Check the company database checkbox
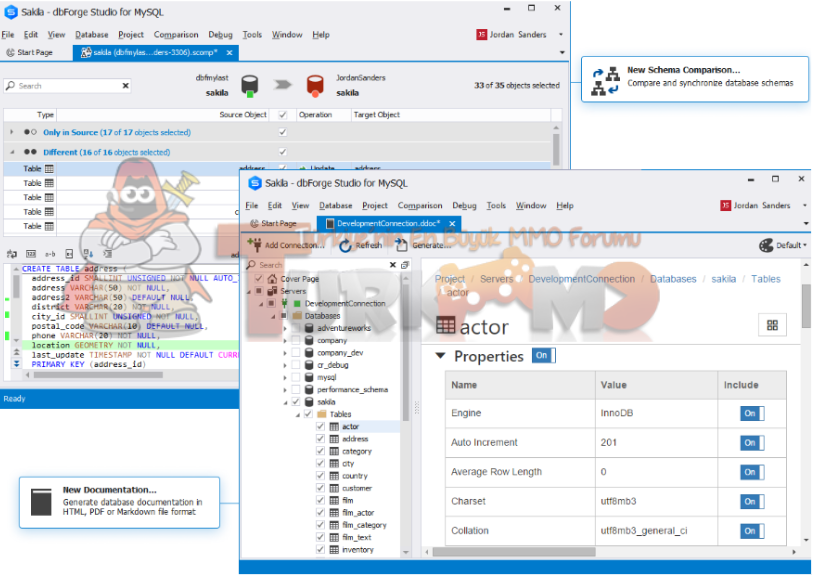This screenshot has width=813, height=576. (x=296, y=341)
